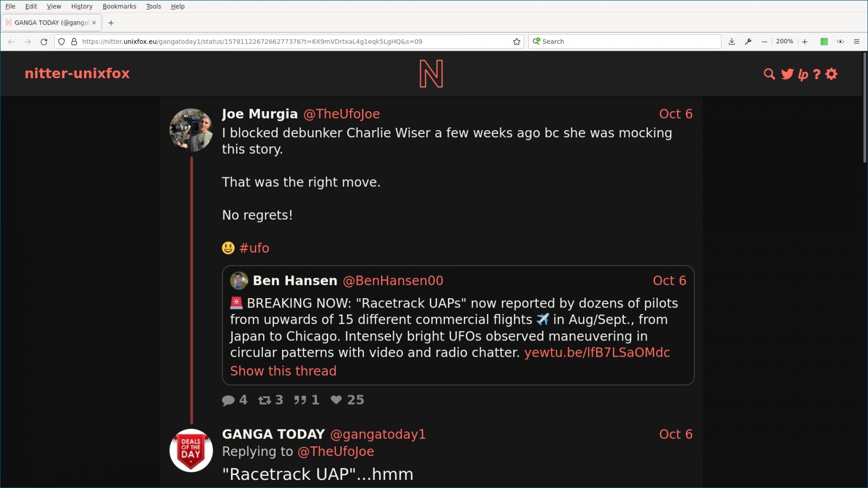Reload the current page
868x488 pixels.
[x=44, y=42]
